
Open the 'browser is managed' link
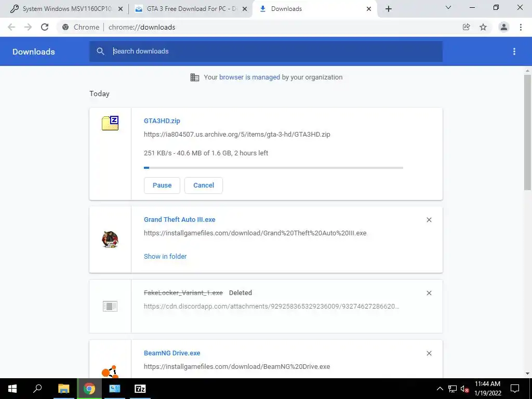coord(250,77)
